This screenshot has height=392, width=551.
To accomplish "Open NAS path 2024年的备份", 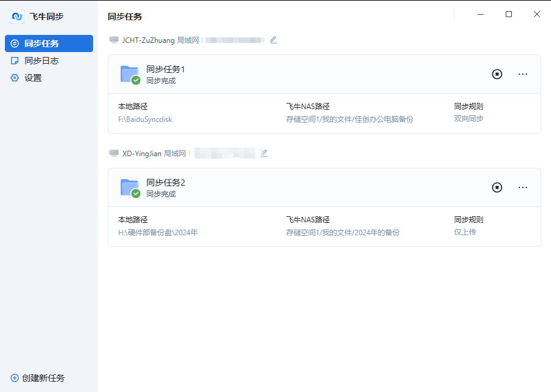I will coord(343,233).
